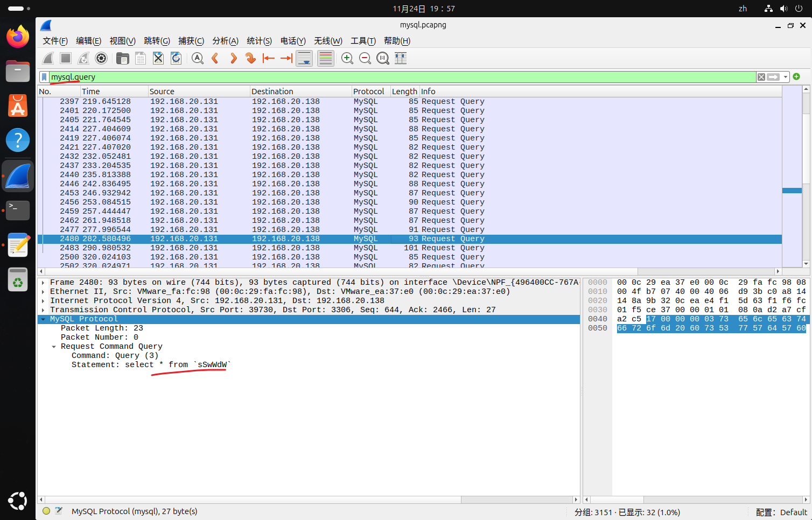Open Firefox from the dock
This screenshot has height=520, width=812.
[18, 37]
